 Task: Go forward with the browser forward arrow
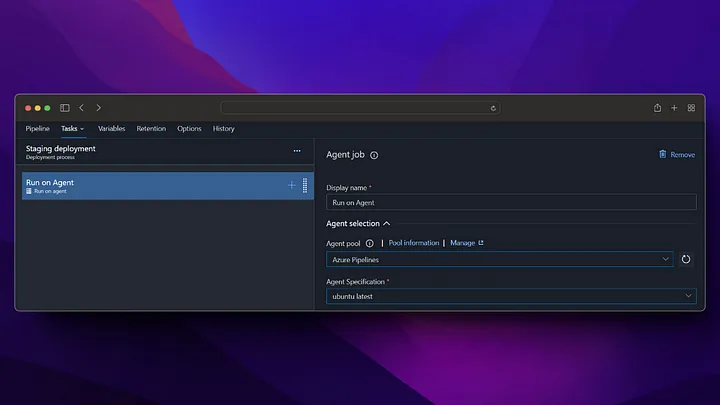click(x=98, y=108)
